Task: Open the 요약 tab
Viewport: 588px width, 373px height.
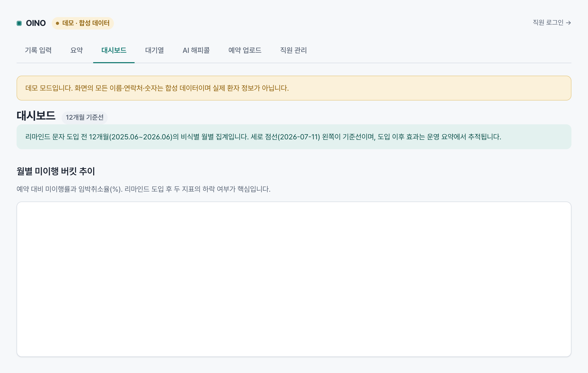Action: 77,50
